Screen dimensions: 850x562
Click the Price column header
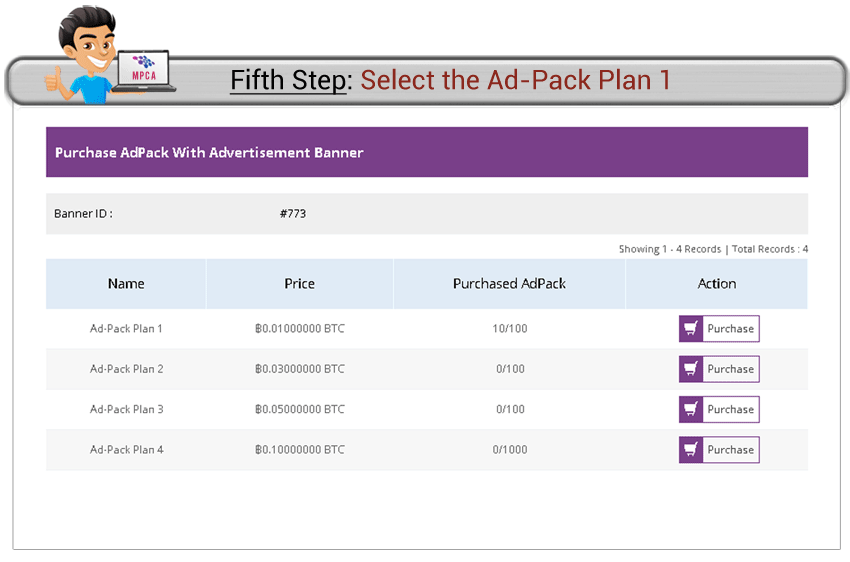pyautogui.click(x=299, y=283)
